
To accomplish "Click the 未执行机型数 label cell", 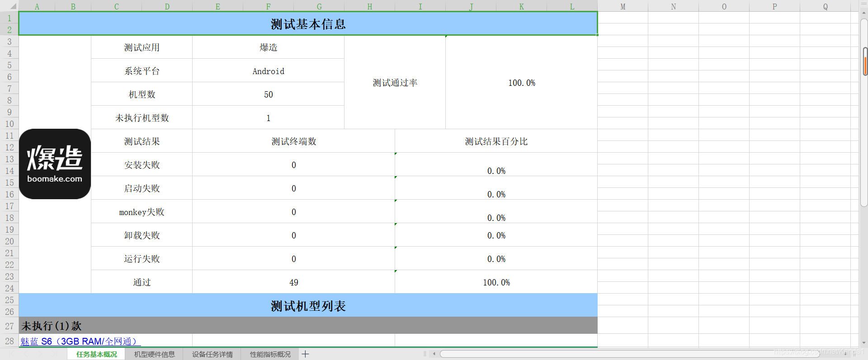I will point(142,117).
